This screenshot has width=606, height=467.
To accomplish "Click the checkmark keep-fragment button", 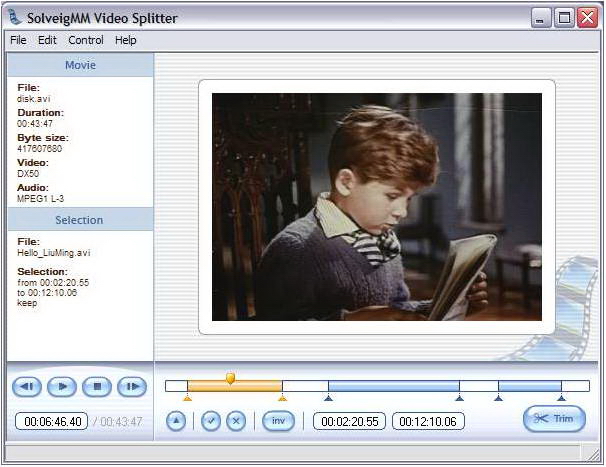I will [211, 421].
